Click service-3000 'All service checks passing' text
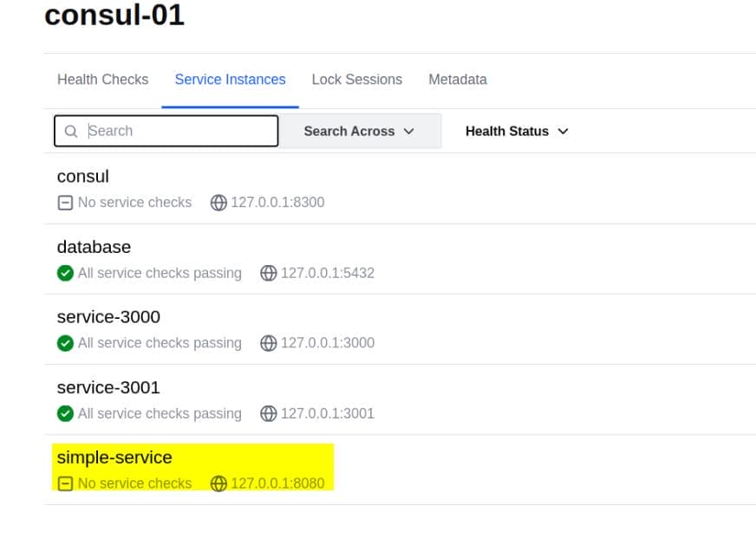756x538 pixels. (x=160, y=343)
